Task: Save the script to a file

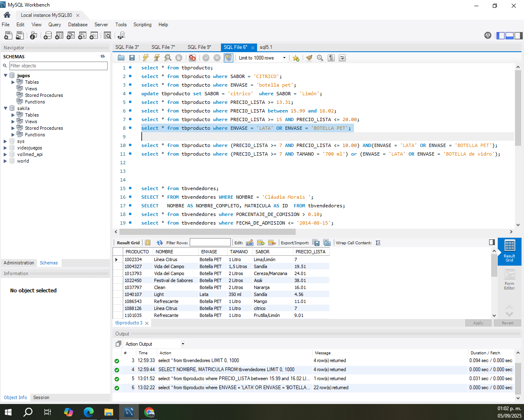Action: click(132, 58)
